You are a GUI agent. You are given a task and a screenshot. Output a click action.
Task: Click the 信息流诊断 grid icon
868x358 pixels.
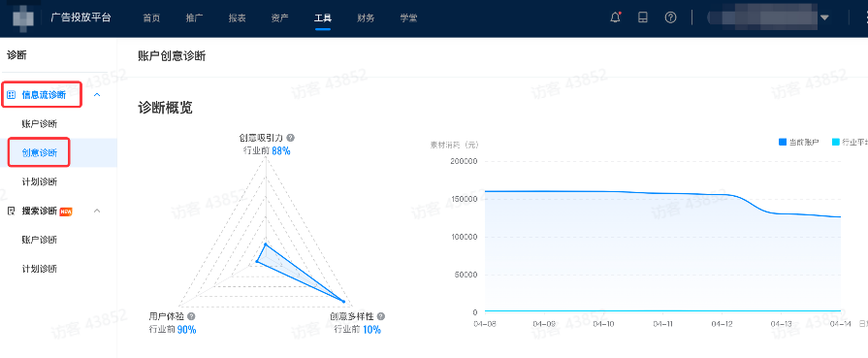tap(11, 95)
